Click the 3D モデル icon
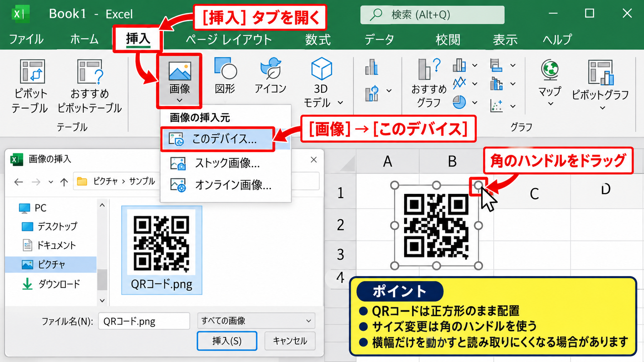Viewport: 644px width, 362px height. [x=321, y=68]
